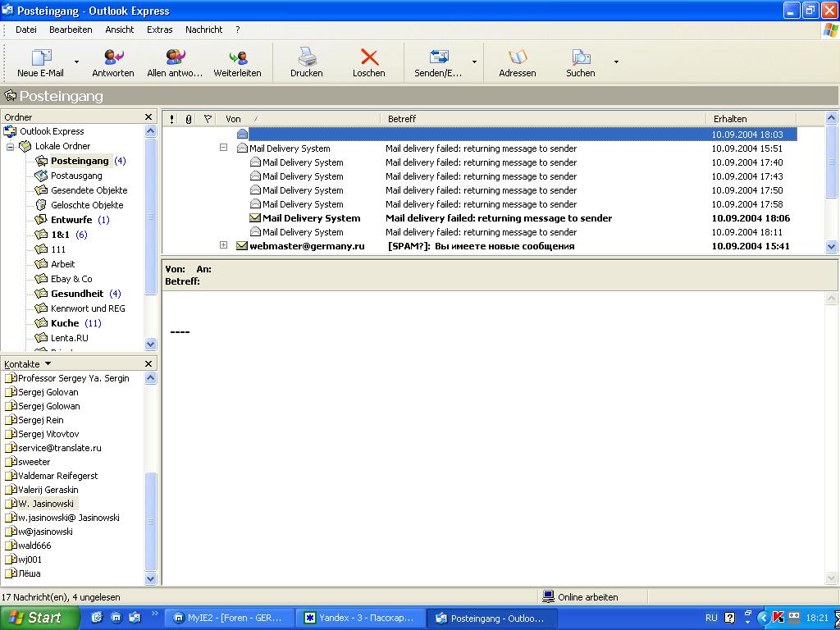Screen dimensions: 840x630
Task: Close the Ordner folder pane
Action: point(148,117)
